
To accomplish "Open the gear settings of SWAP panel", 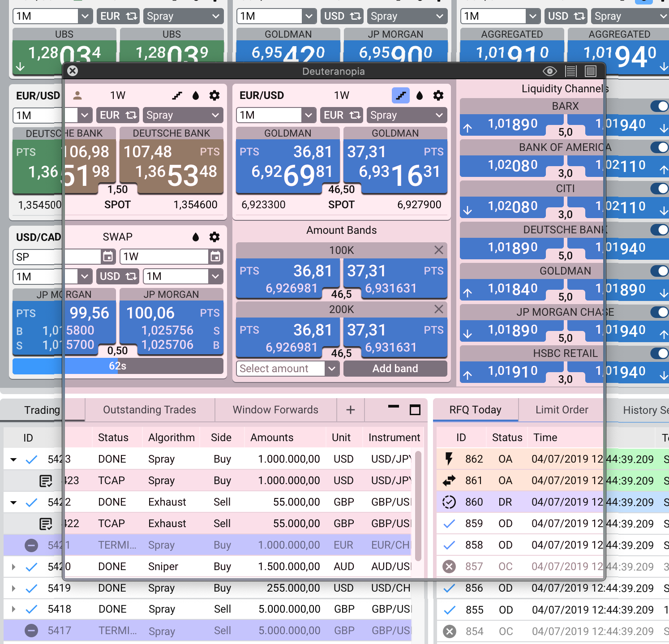I will coord(214,237).
